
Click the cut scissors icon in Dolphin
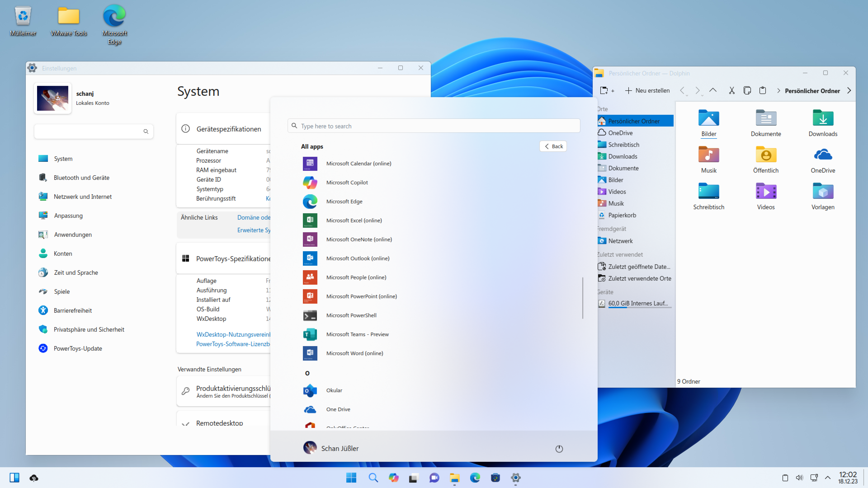click(731, 91)
